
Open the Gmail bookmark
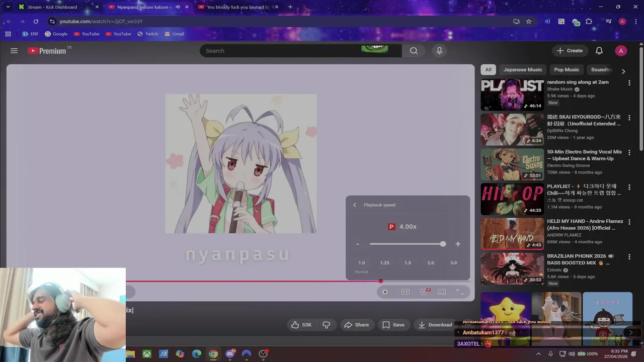click(x=174, y=34)
